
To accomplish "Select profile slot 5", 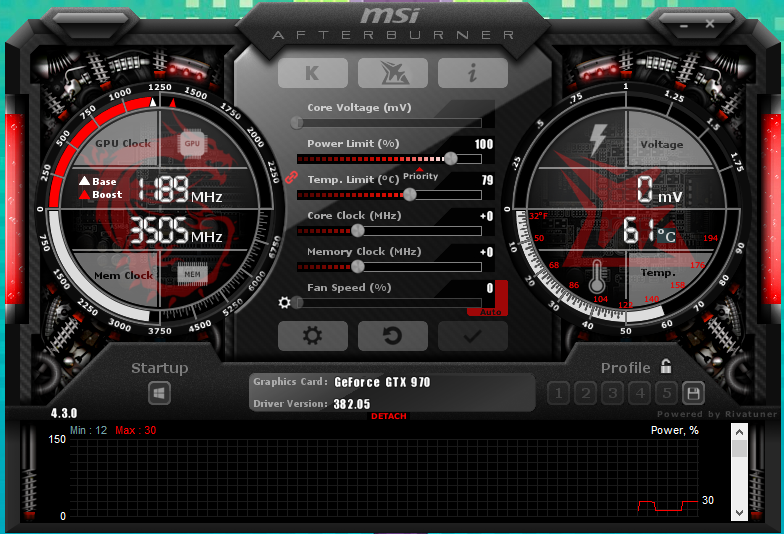I will (666, 394).
